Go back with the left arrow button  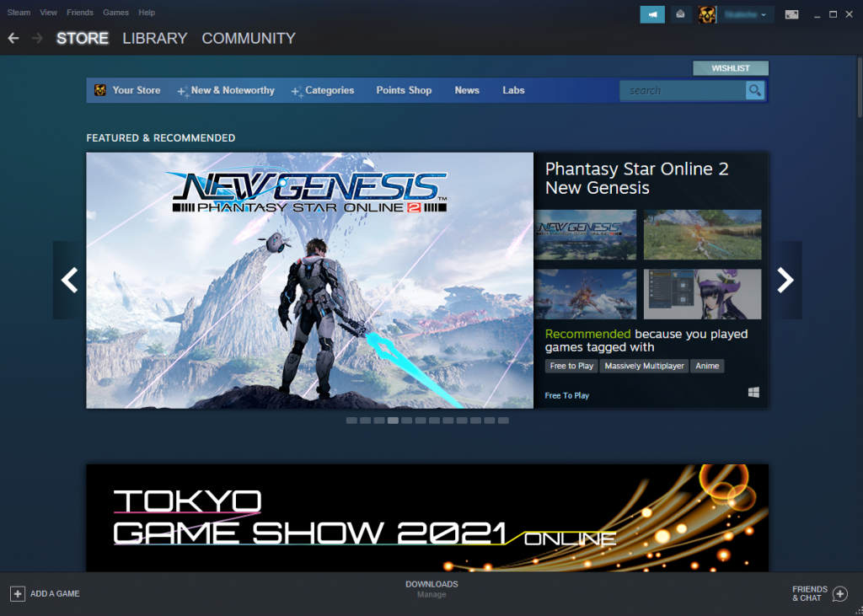[13, 38]
